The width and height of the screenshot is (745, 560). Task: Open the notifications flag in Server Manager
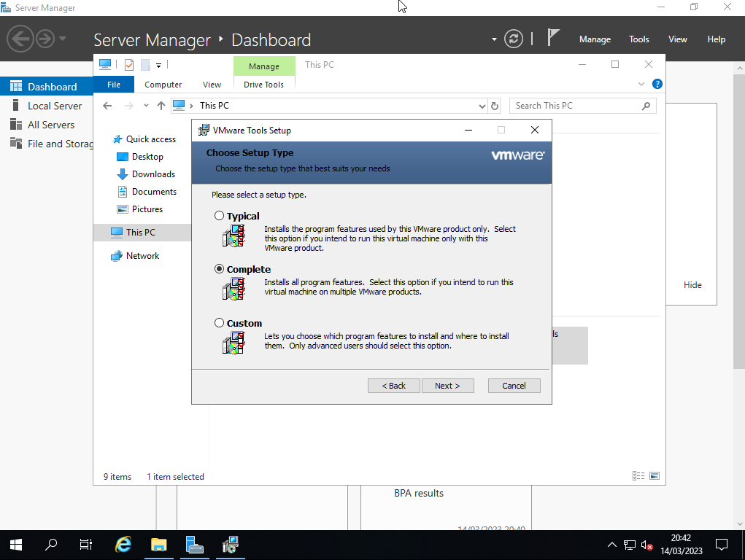(x=554, y=39)
